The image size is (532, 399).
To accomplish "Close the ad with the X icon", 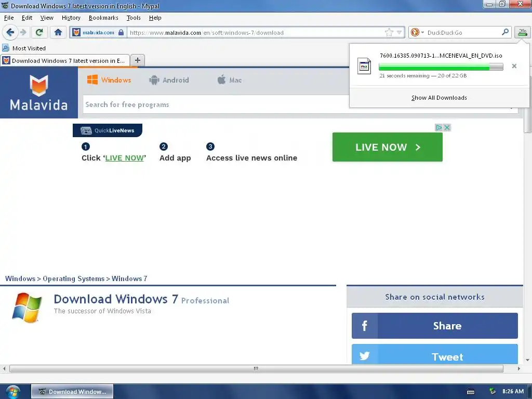I will (x=447, y=128).
